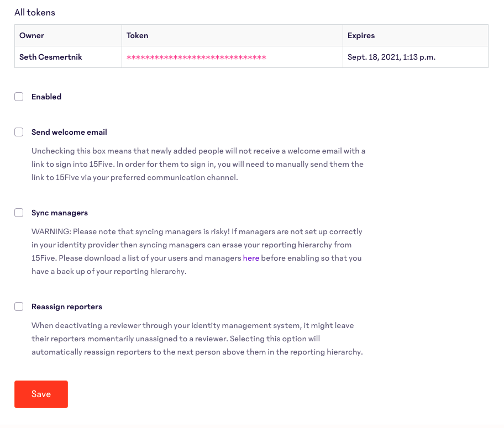
Task: Toggle the Reassign reporters checkbox
Action: [19, 307]
